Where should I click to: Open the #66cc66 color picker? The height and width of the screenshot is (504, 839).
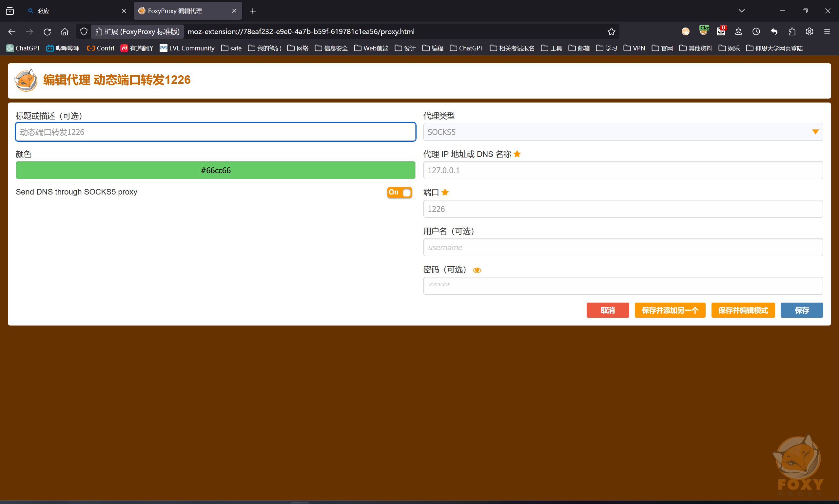pyautogui.click(x=215, y=170)
